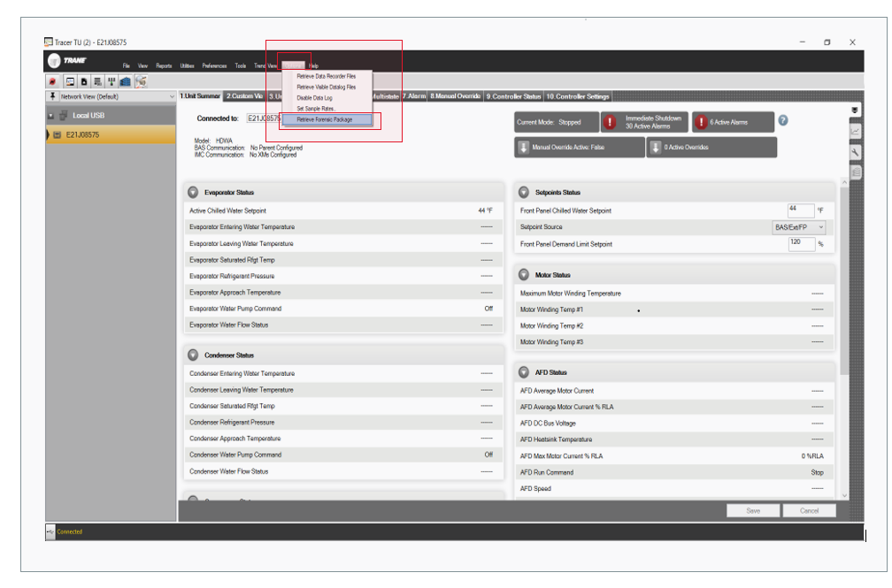Open the Setpoint Source BAS/Ext/FP dropdown
892x588 pixels.
point(799,227)
